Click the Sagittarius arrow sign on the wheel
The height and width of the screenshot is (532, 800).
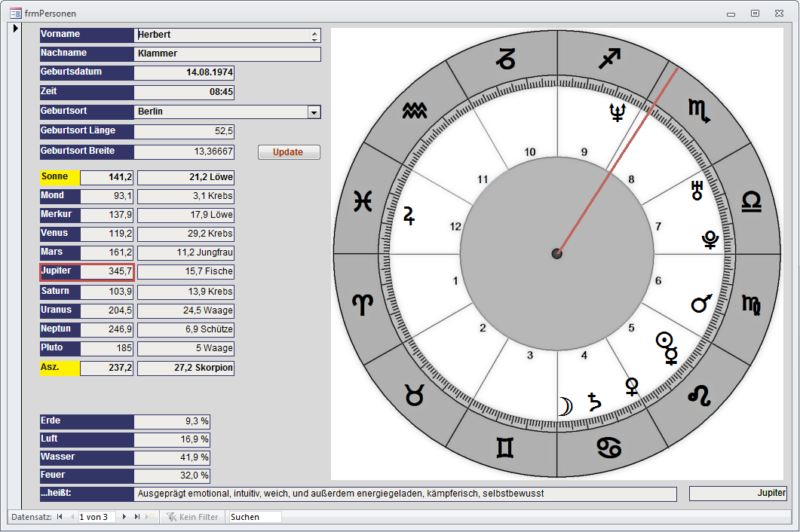point(609,58)
